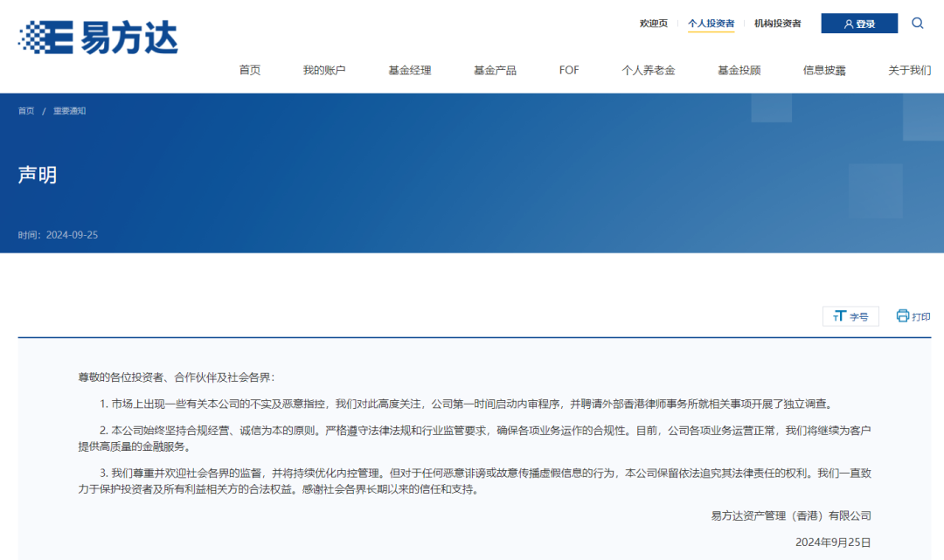Open 我的账户 navigation item
Viewport: 944px width, 560px height.
tap(324, 71)
